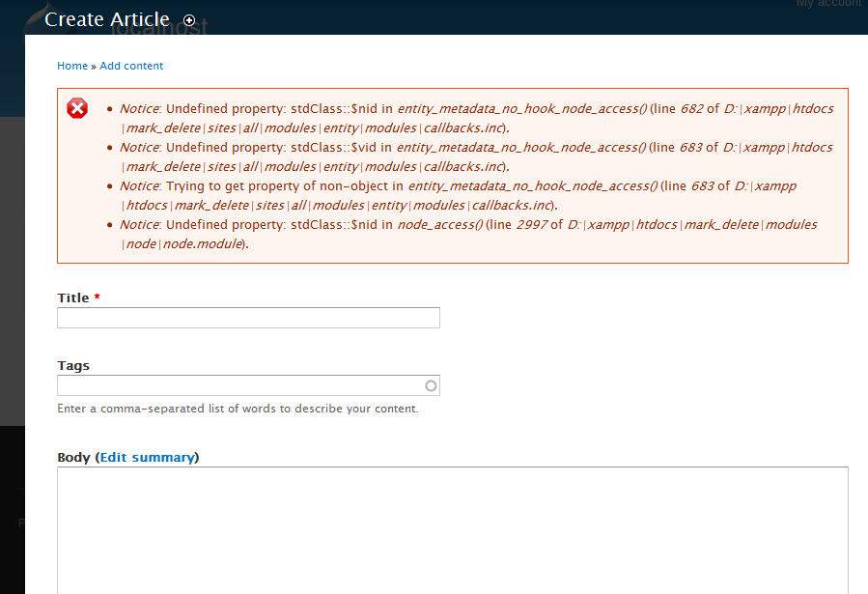Click the red error status icon

click(77, 108)
